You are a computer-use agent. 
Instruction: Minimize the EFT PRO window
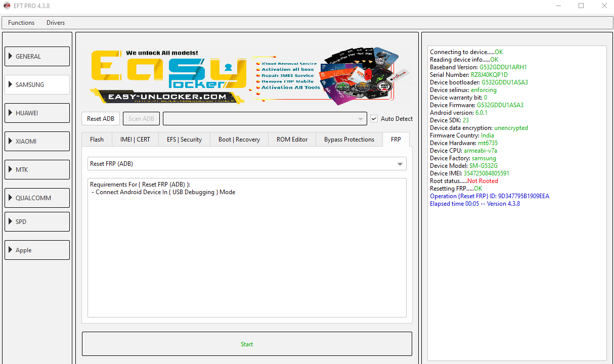[x=558, y=6]
